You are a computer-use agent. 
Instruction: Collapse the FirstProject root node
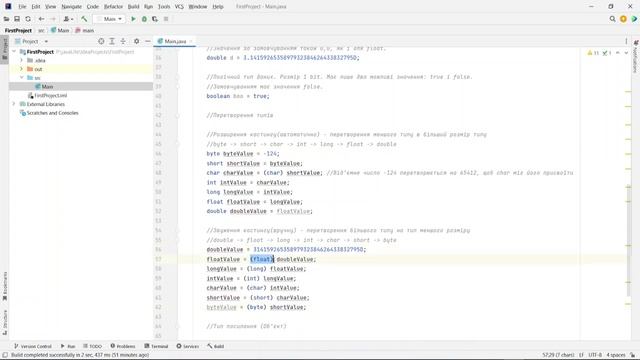tap(15, 51)
